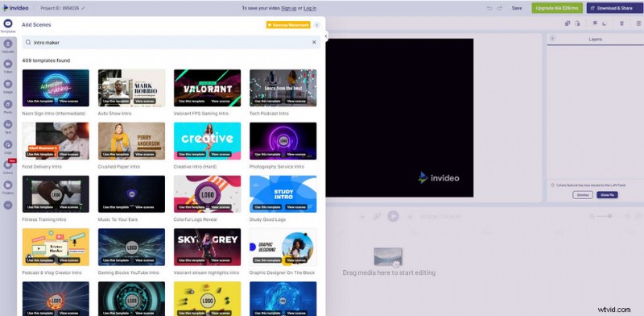The image size is (644, 316).
Task: Click the side handle arrow of Add Scenes panel
Action: click(326, 36)
